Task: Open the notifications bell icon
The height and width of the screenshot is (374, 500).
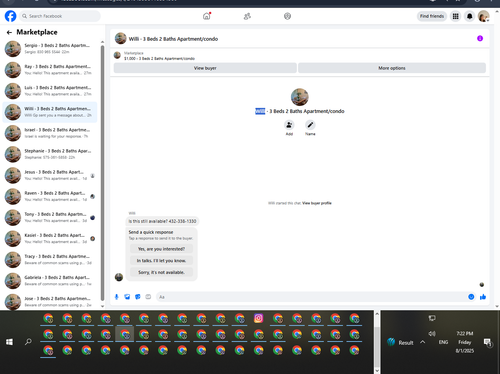Action: [x=469, y=16]
